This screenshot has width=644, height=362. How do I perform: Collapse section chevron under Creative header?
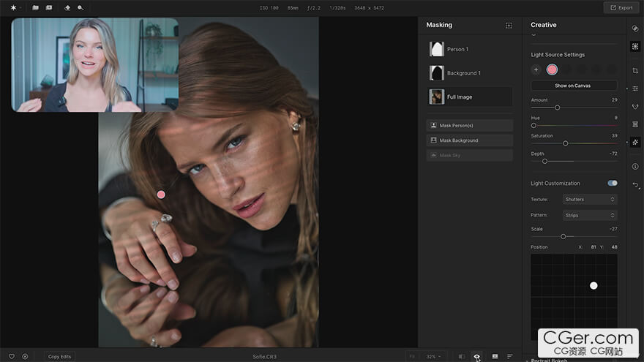[x=533, y=35]
